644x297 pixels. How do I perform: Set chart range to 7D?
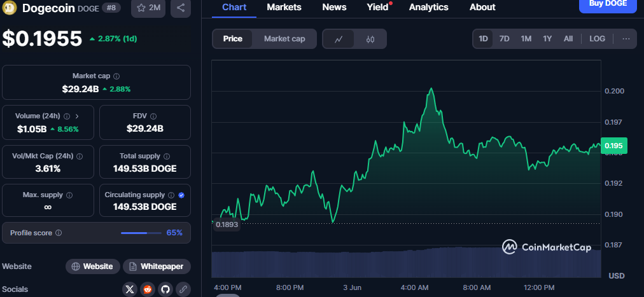[504, 39]
